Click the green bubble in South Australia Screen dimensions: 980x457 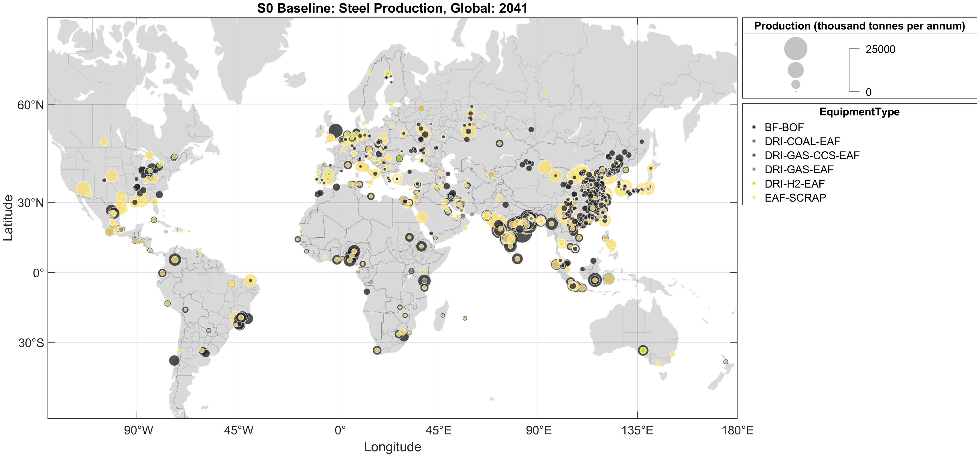[x=643, y=350]
